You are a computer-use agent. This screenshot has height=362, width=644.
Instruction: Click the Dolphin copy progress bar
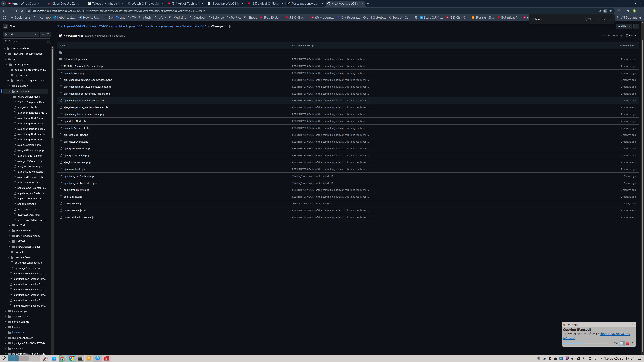coord(586,343)
